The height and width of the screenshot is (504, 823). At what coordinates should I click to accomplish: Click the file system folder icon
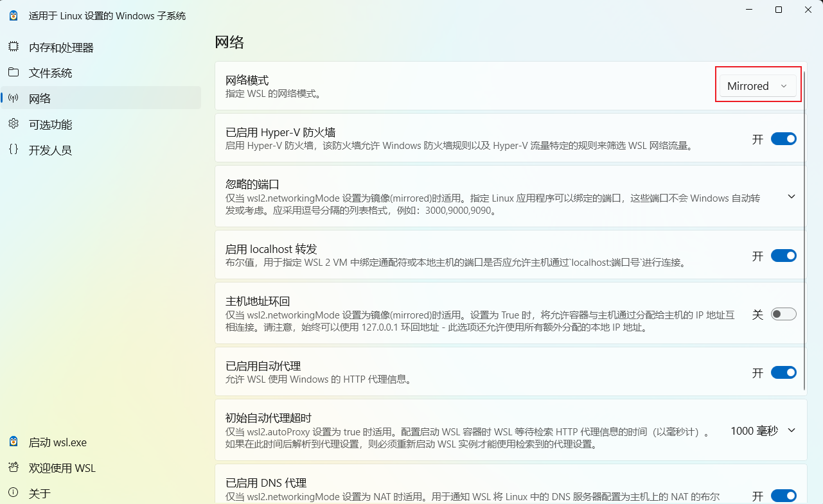(x=13, y=73)
